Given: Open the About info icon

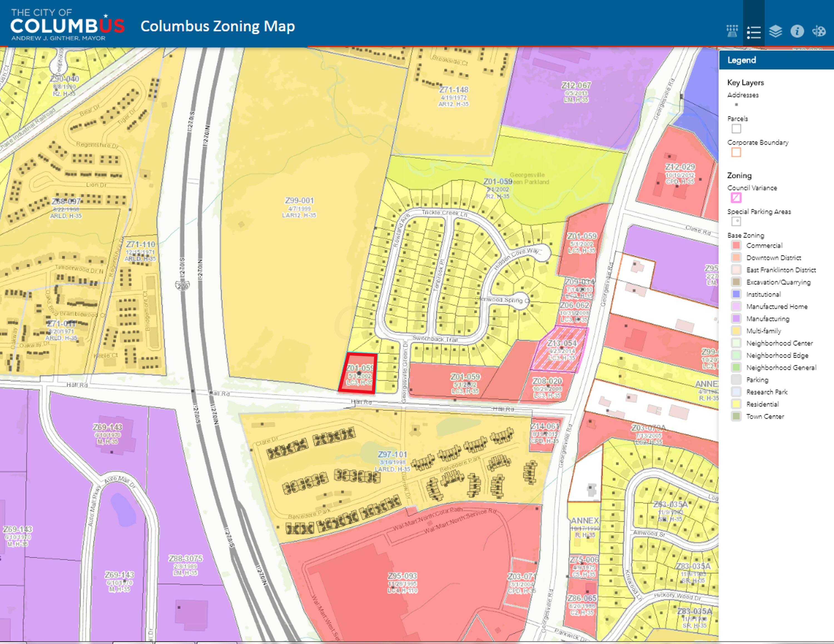Looking at the screenshot, I should [x=797, y=31].
